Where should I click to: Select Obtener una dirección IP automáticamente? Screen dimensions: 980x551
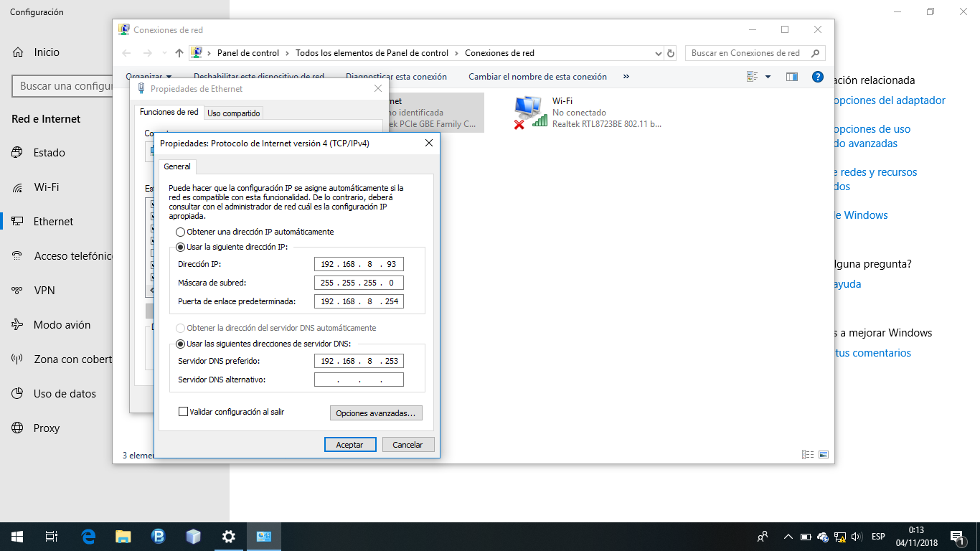point(180,232)
